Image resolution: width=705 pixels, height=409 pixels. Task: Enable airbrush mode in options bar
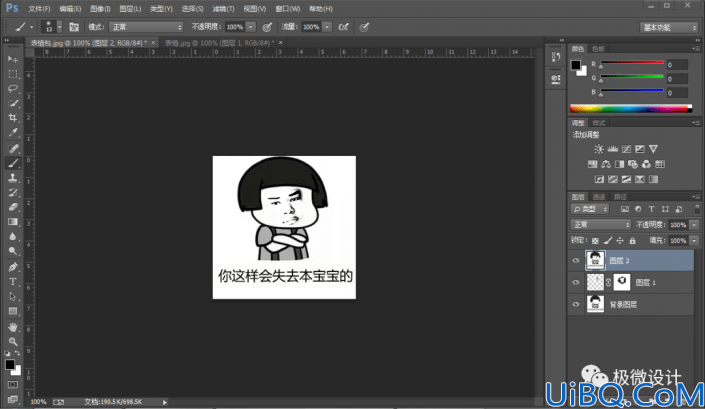tap(344, 27)
